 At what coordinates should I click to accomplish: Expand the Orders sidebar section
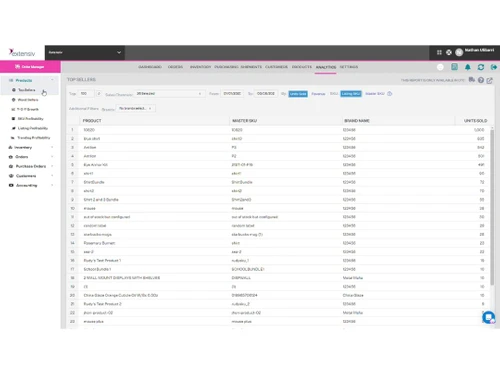click(x=30, y=157)
